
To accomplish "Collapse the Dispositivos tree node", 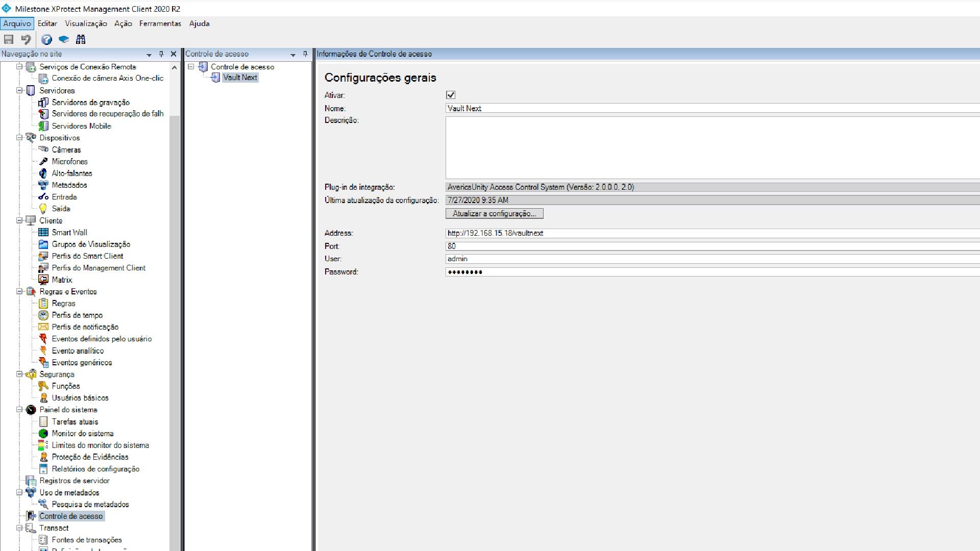I will tap(19, 137).
